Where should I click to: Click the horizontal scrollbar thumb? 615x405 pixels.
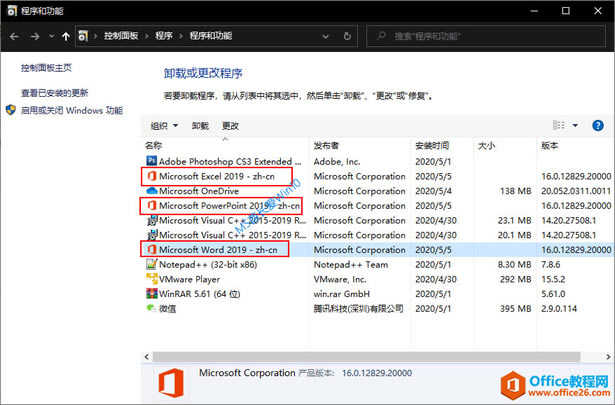point(366,357)
